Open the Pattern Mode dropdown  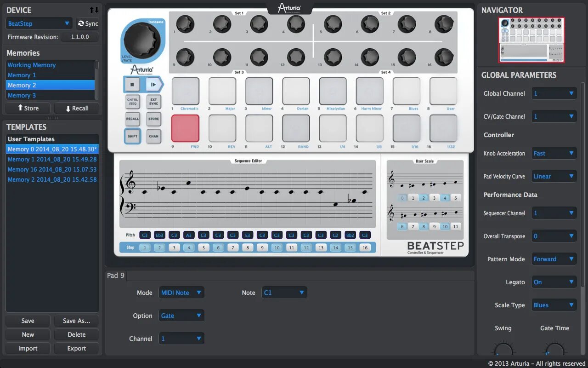554,259
